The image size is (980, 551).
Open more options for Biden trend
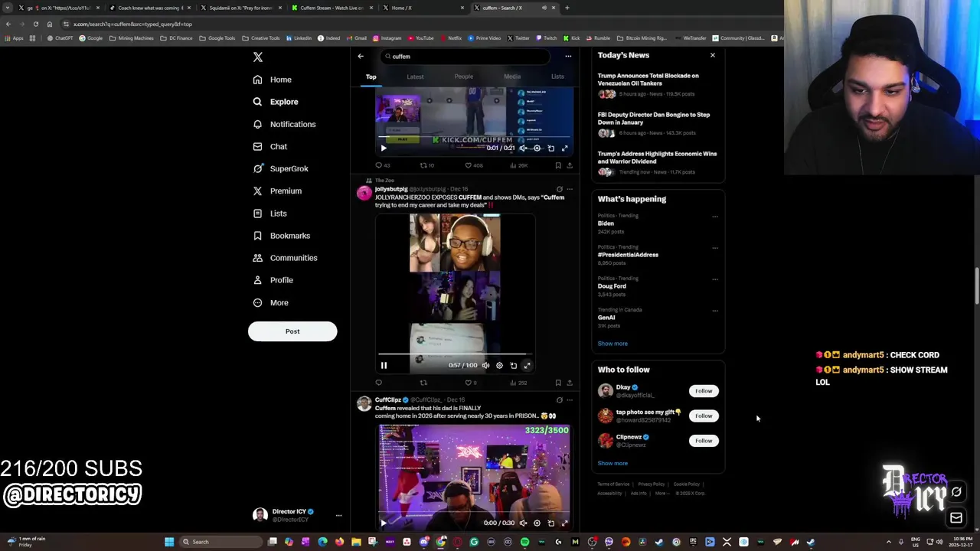pyautogui.click(x=715, y=217)
